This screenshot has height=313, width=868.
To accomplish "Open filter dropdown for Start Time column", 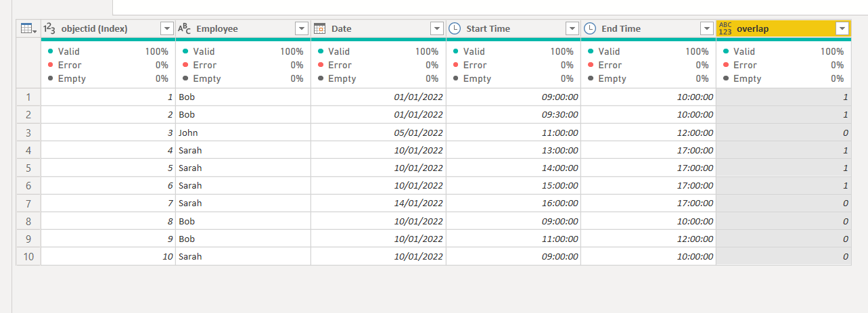I will pos(572,28).
